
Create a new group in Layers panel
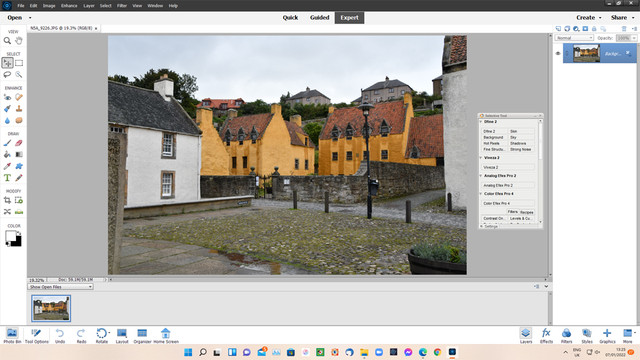[567, 29]
